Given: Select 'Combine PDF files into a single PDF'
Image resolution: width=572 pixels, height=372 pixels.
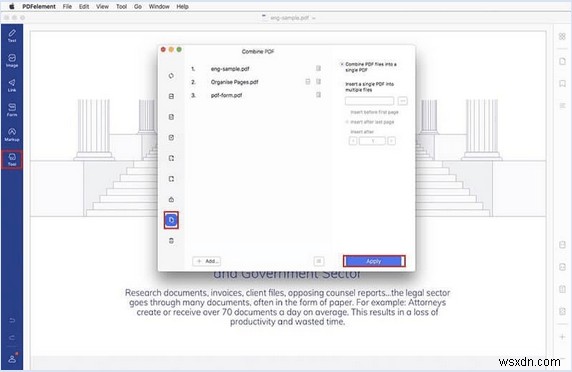Looking at the screenshot, I should [x=369, y=67].
